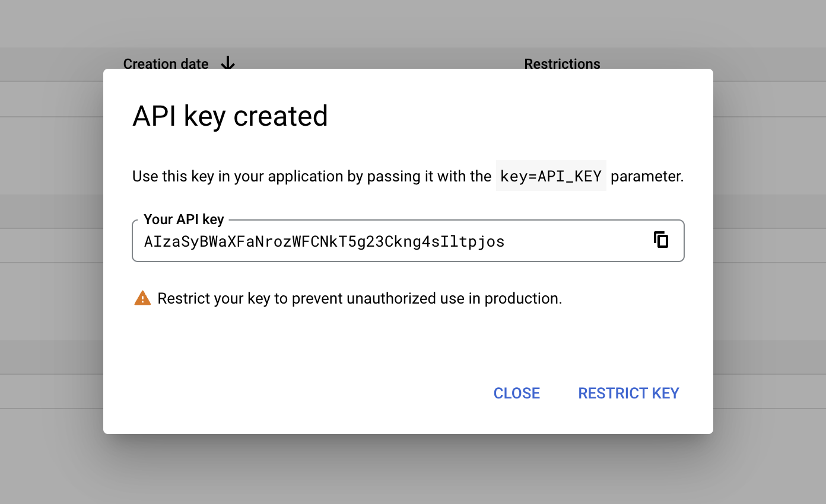Dismiss the dialog using CLOSE
The image size is (826, 504).
point(516,393)
